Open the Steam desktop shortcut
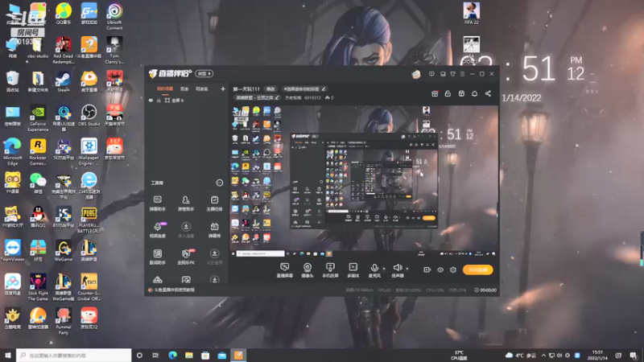Viewport: 644px width, 362px height. (x=64, y=81)
